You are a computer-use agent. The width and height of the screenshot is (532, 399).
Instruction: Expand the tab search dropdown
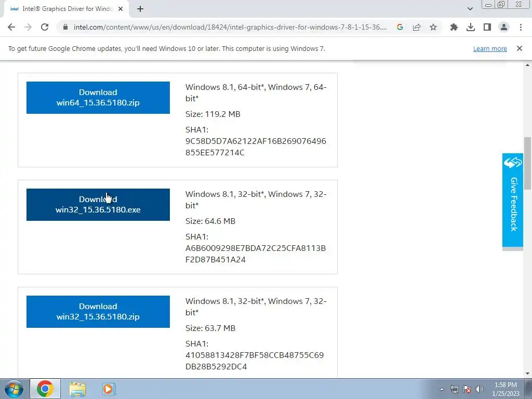(x=470, y=9)
